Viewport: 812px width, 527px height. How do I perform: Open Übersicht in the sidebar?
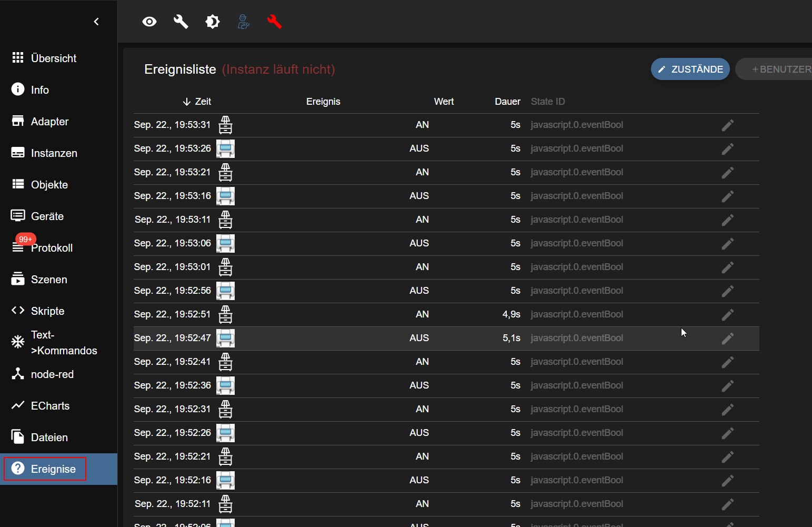point(58,58)
